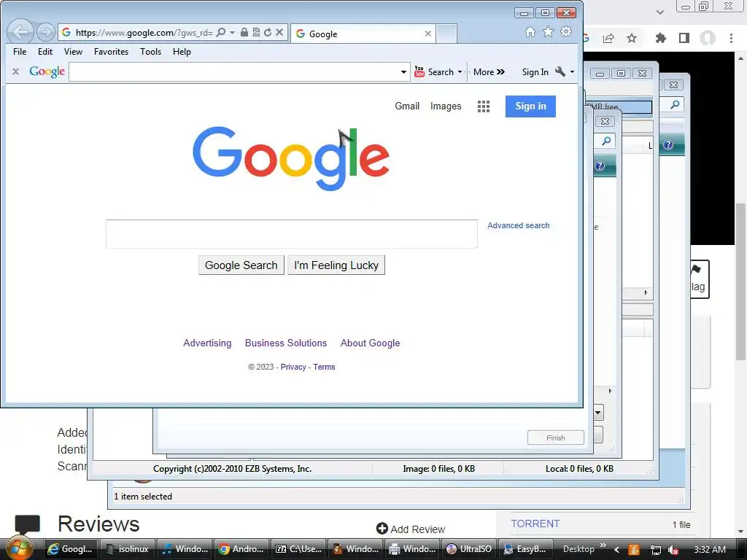Open the About Google link

370,343
